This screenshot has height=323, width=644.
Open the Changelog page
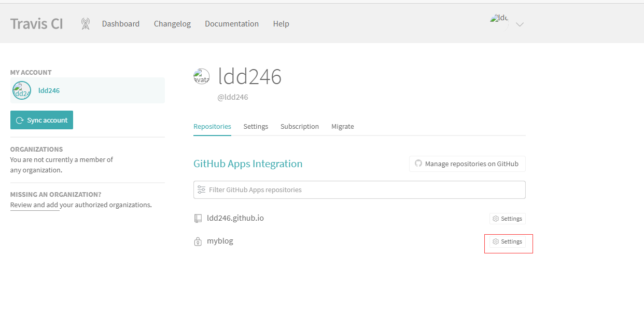(x=172, y=23)
